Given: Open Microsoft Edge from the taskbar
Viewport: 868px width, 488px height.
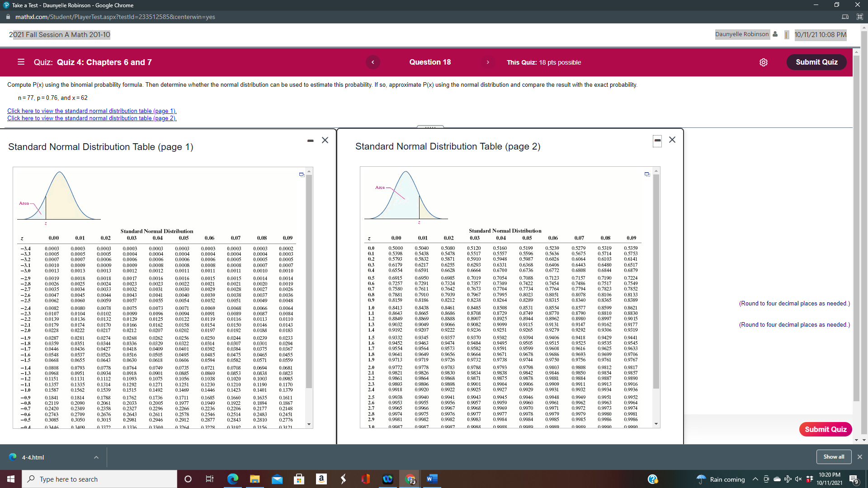Looking at the screenshot, I should coord(233,479).
